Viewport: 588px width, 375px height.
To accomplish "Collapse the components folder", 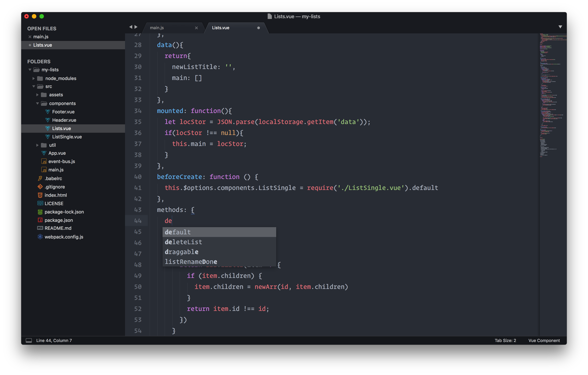I will click(37, 103).
